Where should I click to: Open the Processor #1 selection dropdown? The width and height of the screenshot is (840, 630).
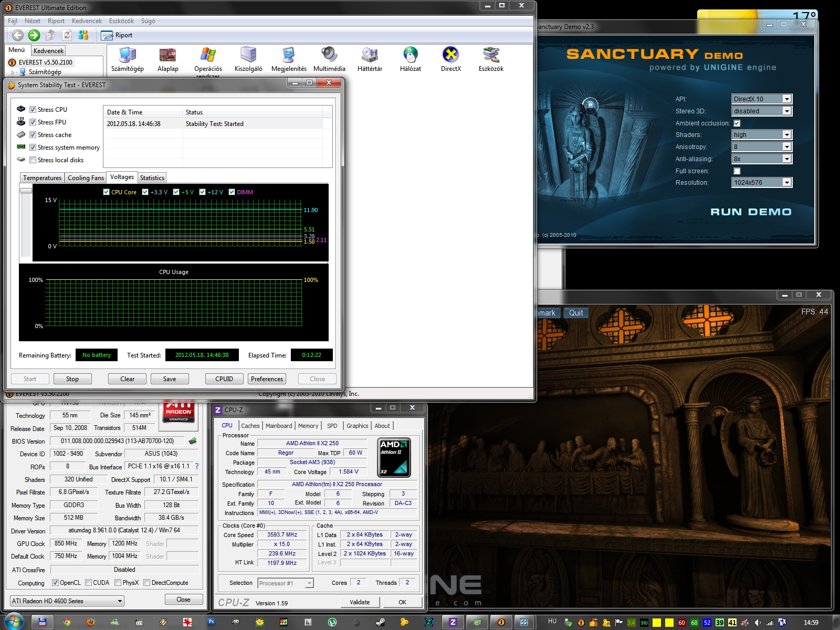[x=285, y=583]
